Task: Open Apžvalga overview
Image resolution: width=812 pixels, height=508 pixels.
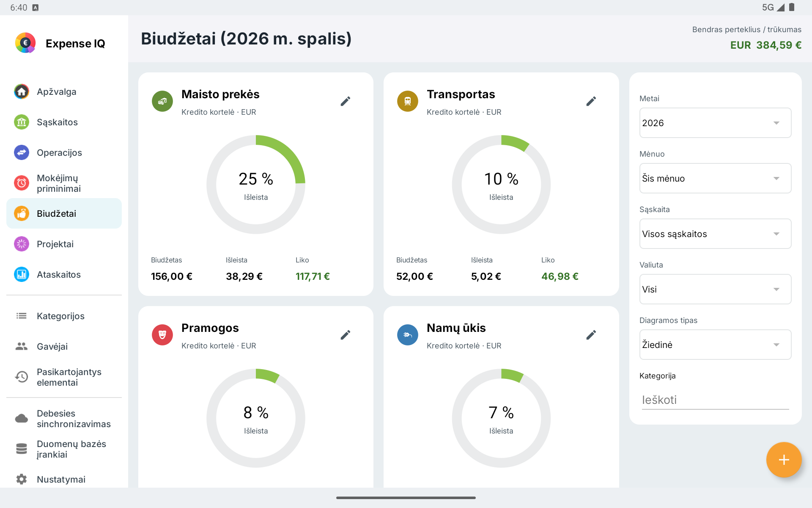Action: coord(64,91)
